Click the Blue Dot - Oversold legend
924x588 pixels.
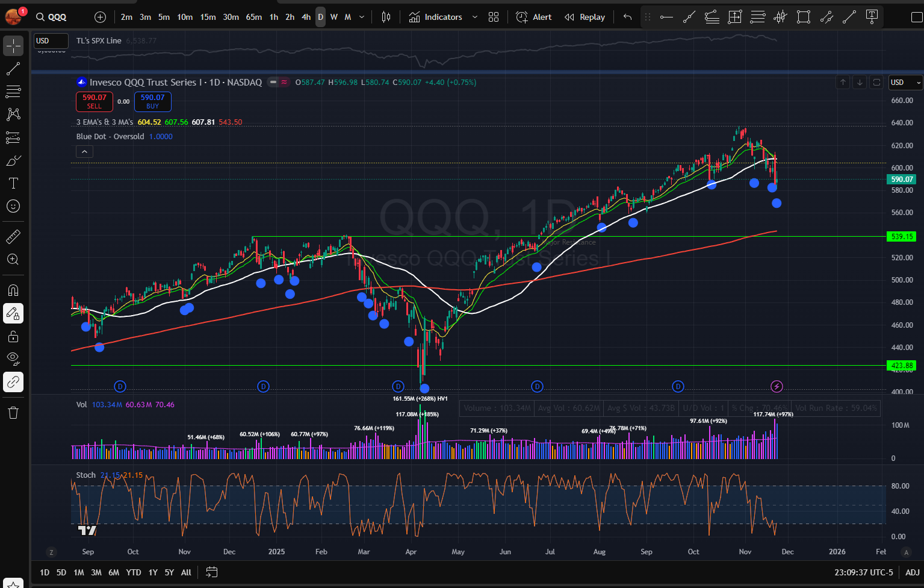[110, 137]
